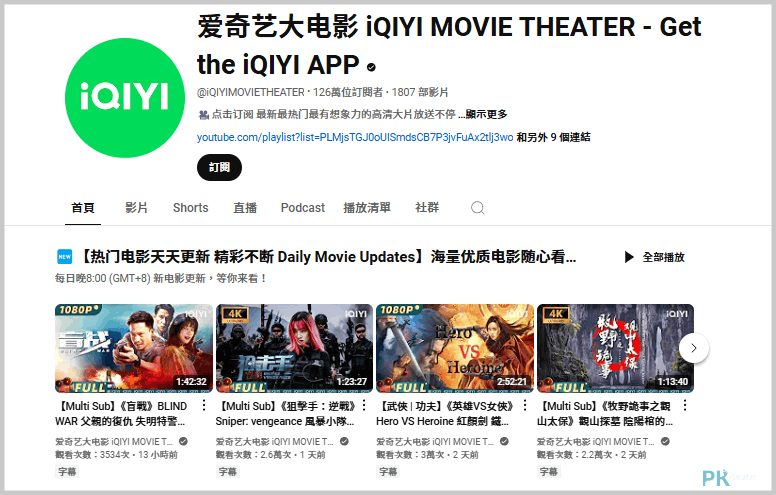The image size is (776, 495).
Task: Click the blue NEW badge icon
Action: pyautogui.click(x=65, y=257)
